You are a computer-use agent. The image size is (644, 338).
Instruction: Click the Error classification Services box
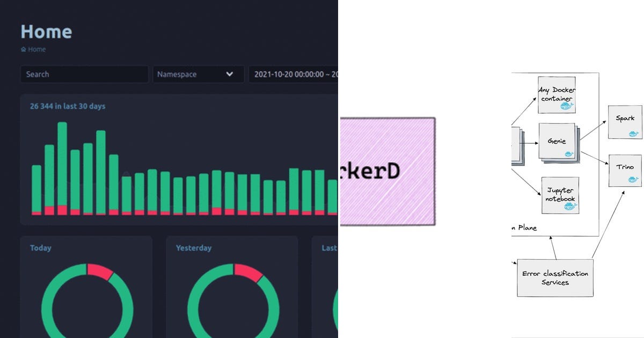[x=555, y=278]
